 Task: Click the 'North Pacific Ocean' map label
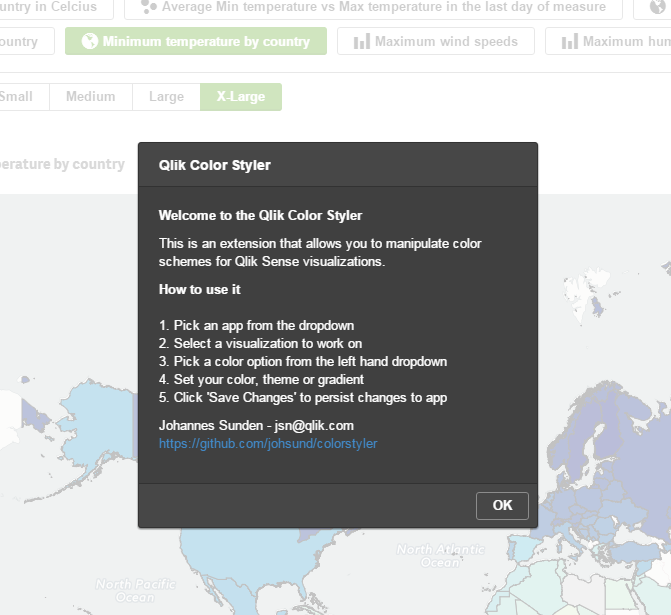[135, 590]
